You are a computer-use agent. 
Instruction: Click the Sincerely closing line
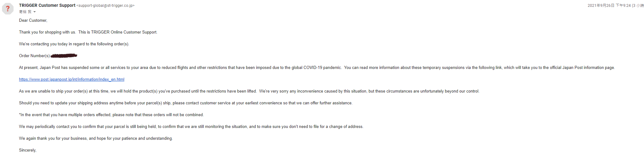tap(28, 150)
